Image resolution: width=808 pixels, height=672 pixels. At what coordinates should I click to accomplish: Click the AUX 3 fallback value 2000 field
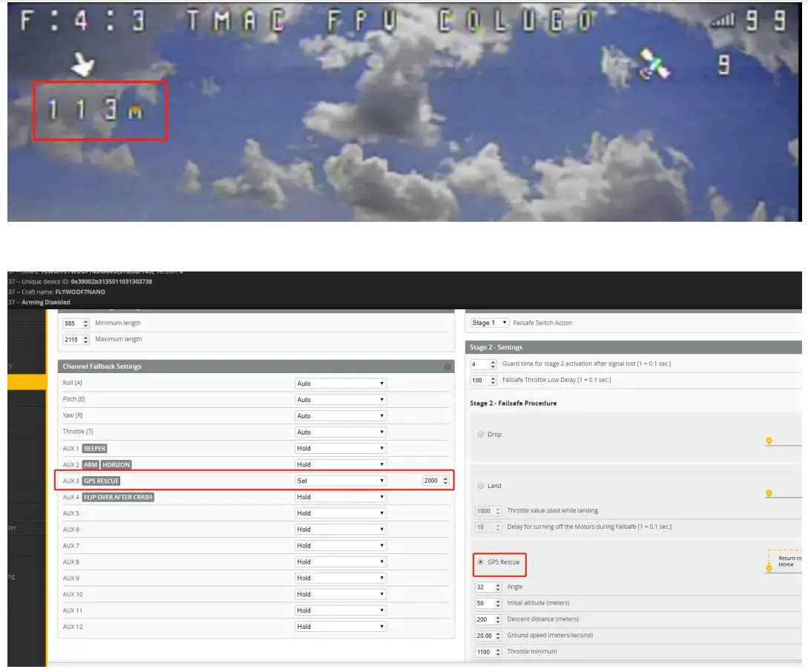tap(436, 481)
